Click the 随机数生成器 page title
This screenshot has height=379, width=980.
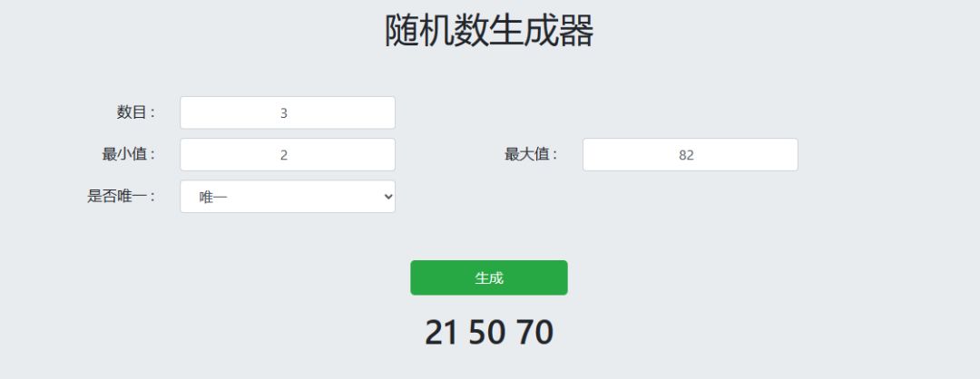pyautogui.click(x=489, y=31)
